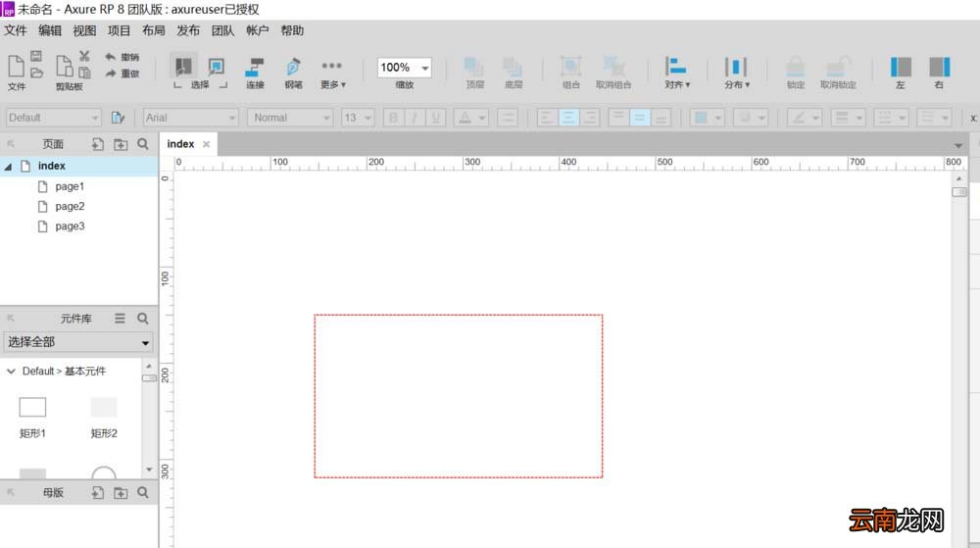Open the Arial font dropdown

(191, 118)
